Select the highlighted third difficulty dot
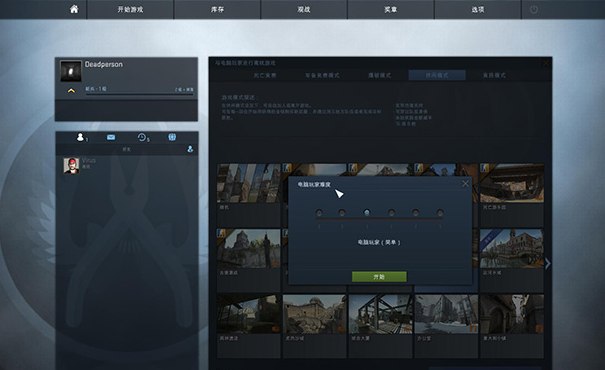The height and width of the screenshot is (370, 605). pyautogui.click(x=367, y=212)
